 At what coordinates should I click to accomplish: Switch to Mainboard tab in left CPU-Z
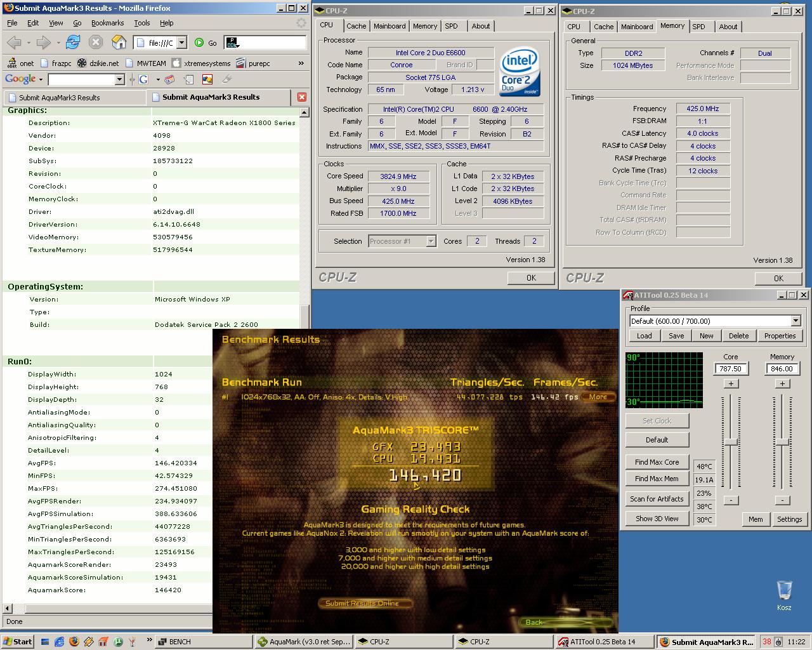click(390, 26)
